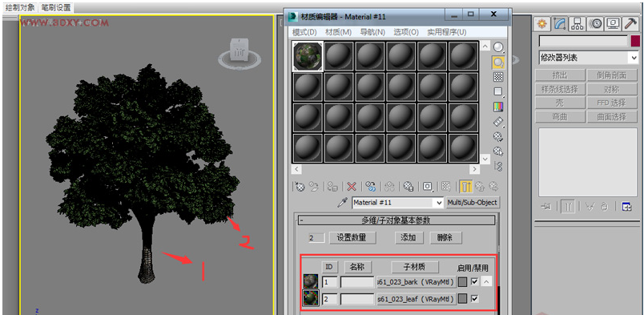Click the Make Preview film icon

point(498,122)
